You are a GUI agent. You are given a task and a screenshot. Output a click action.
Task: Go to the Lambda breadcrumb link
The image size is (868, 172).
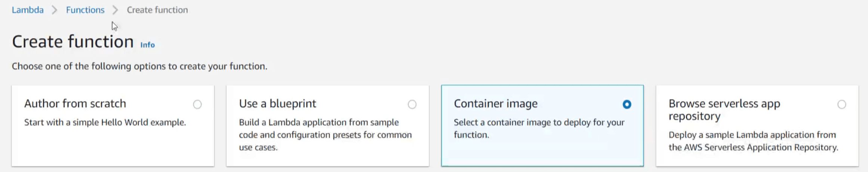(28, 10)
